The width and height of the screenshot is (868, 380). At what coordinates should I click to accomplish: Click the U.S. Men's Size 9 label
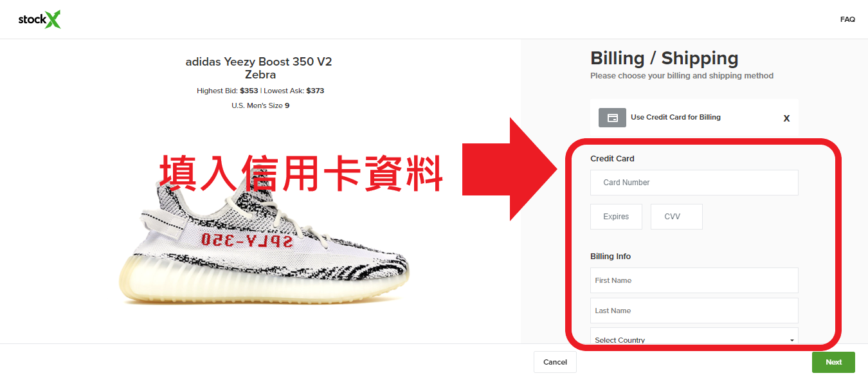[x=260, y=105]
